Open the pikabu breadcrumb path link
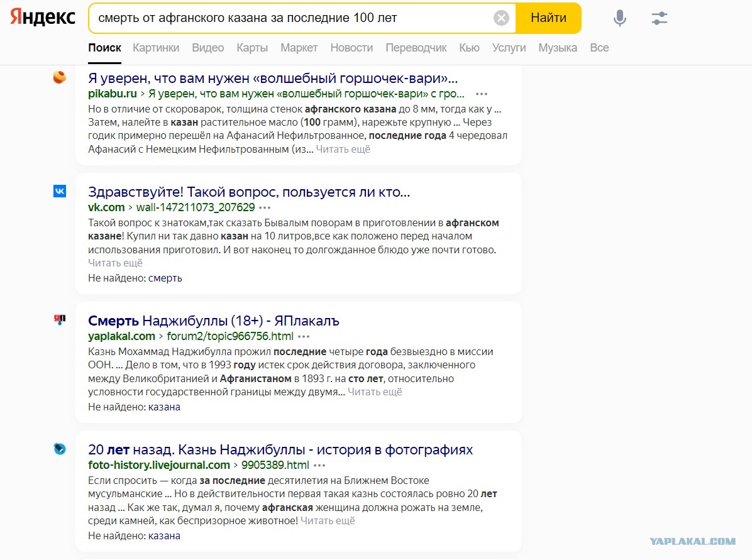This screenshot has width=752, height=560. 306,94
